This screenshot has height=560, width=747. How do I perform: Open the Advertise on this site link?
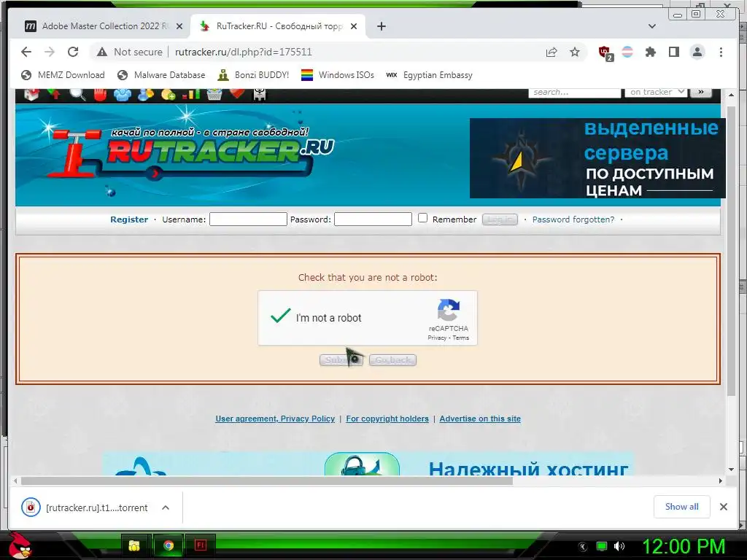click(x=480, y=419)
